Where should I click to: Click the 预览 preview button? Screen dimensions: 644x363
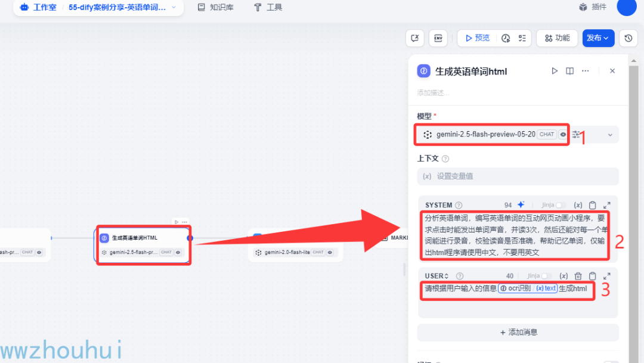477,38
